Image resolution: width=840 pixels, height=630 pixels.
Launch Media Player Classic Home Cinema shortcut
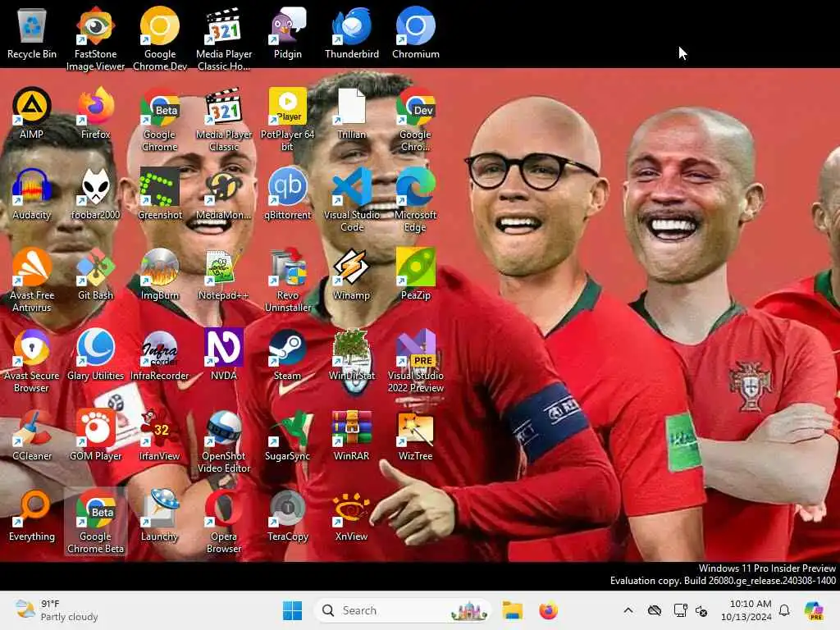point(224,39)
